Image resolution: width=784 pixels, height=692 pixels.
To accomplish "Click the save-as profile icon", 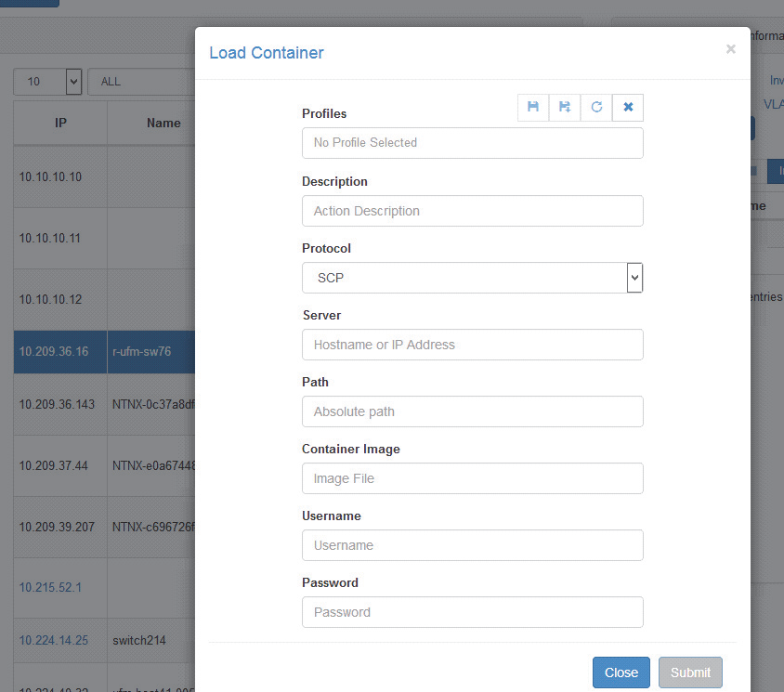I will coord(565,108).
